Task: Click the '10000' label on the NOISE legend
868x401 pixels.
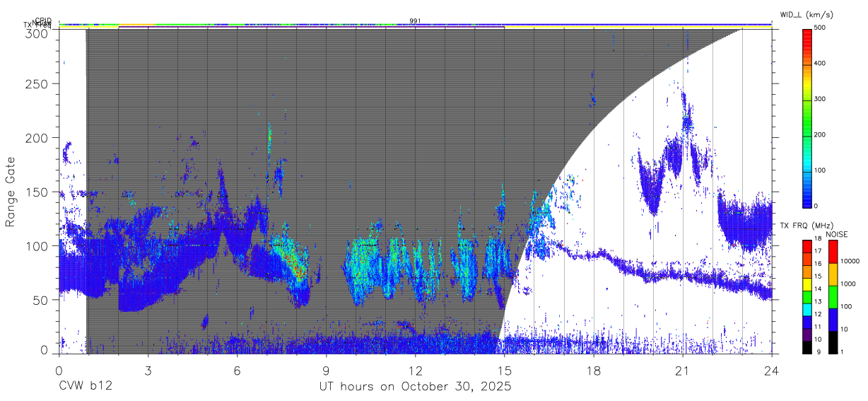Action: pos(850,262)
